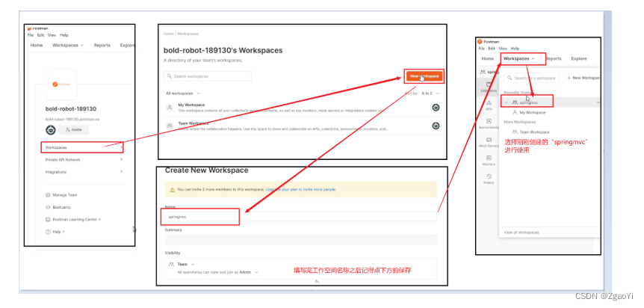Click Upgrade your plan to invite link
This screenshot has width=644, height=308.
(x=300, y=190)
